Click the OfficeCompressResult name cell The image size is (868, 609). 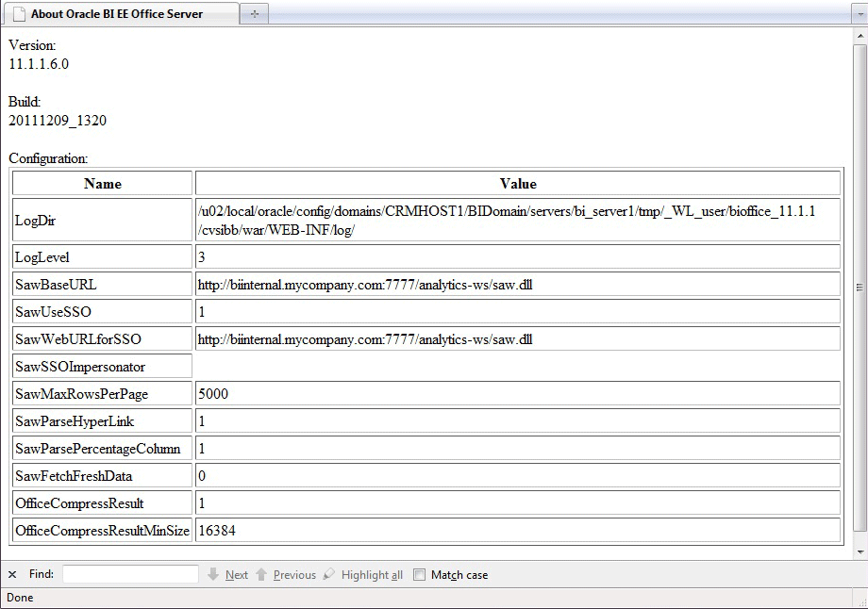[x=103, y=503]
